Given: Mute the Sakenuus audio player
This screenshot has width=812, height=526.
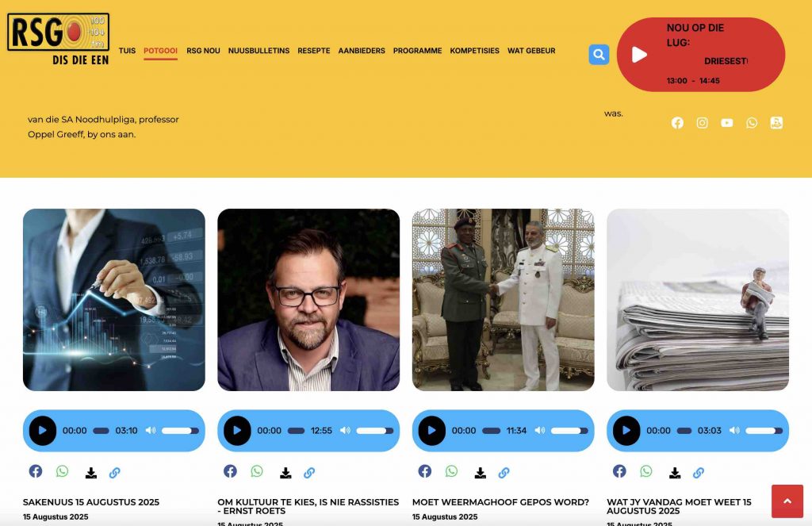Looking at the screenshot, I should [x=150, y=431].
